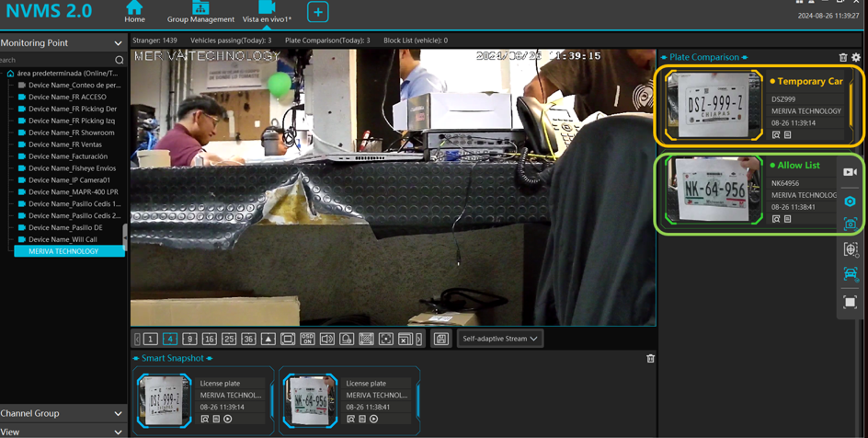Toggle the single-screen layout button
Image resolution: width=868 pixels, height=438 pixels.
pos(151,340)
